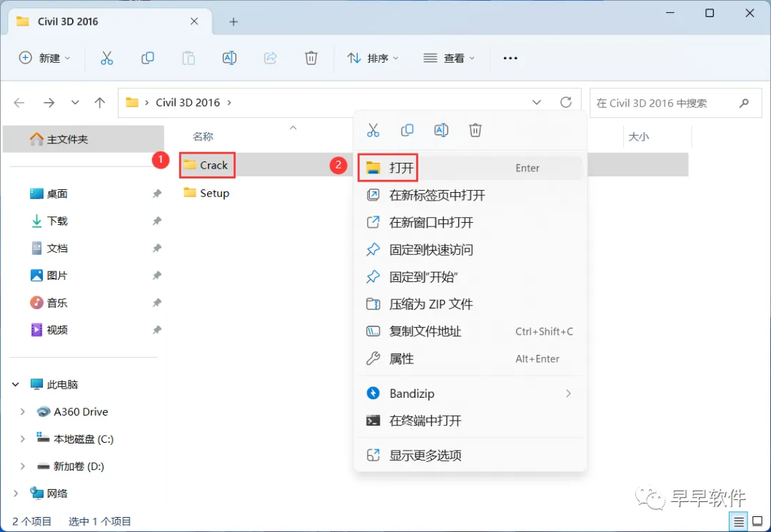Choose 固定到快速访问 menu item
Screen dimensions: 771x532
470,250
